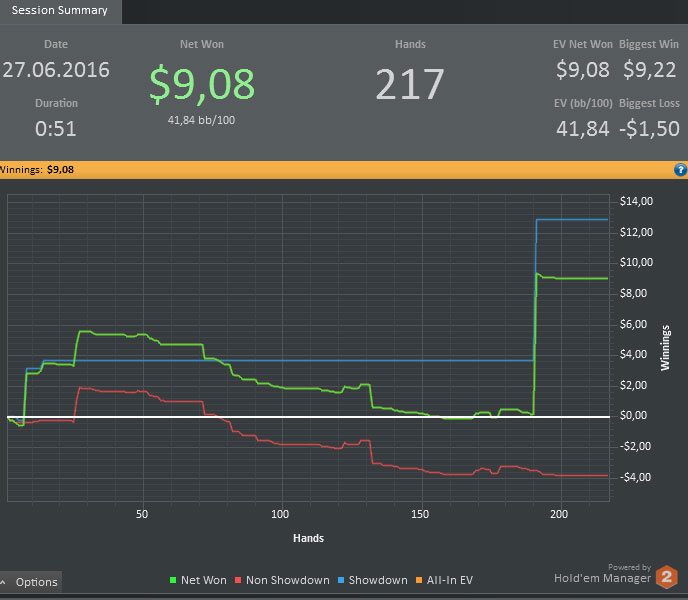The image size is (688, 600).
Task: Click the Powered by text
Action: click(629, 567)
